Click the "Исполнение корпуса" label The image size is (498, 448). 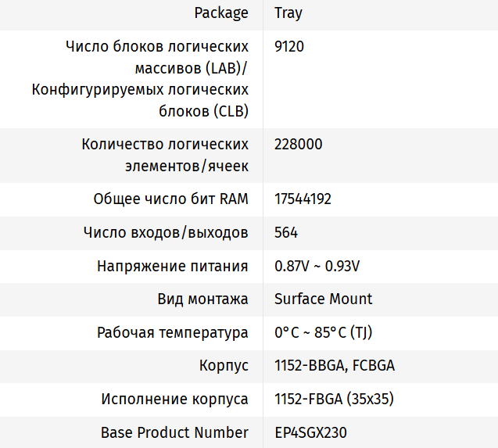[175, 399]
